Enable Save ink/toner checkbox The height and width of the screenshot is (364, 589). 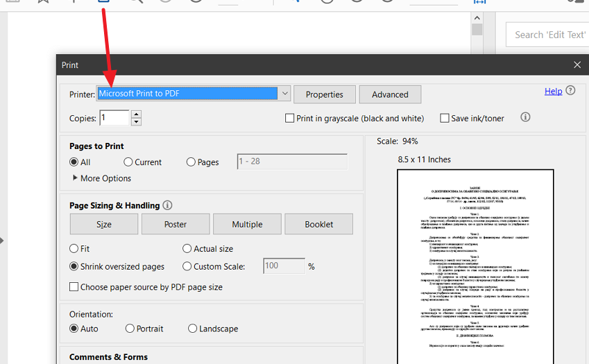click(x=445, y=118)
